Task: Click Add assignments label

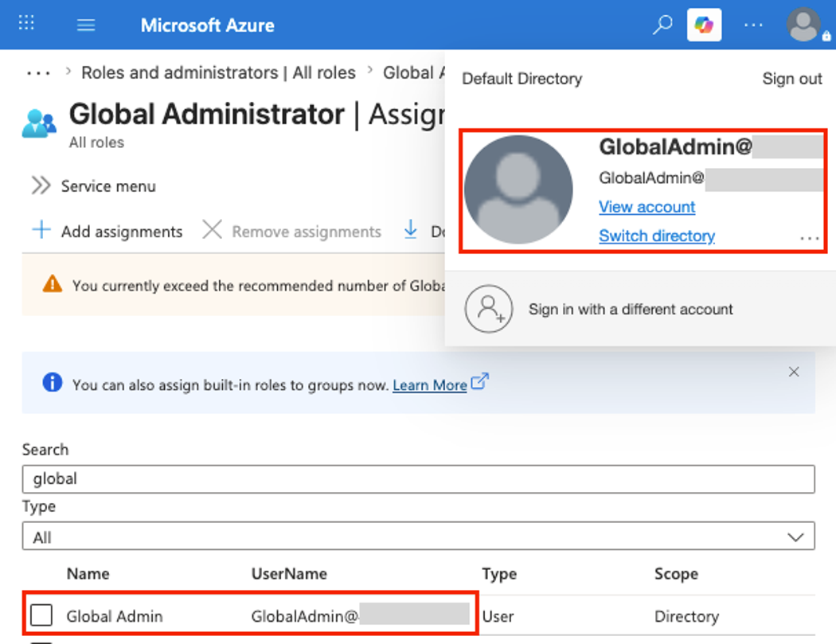Action: coord(122,232)
